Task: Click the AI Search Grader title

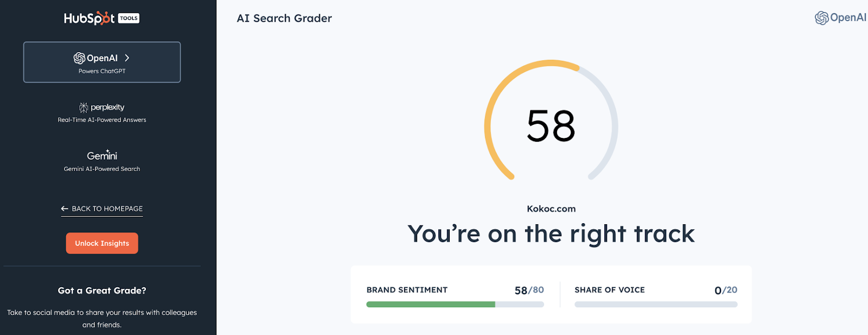Action: click(284, 18)
